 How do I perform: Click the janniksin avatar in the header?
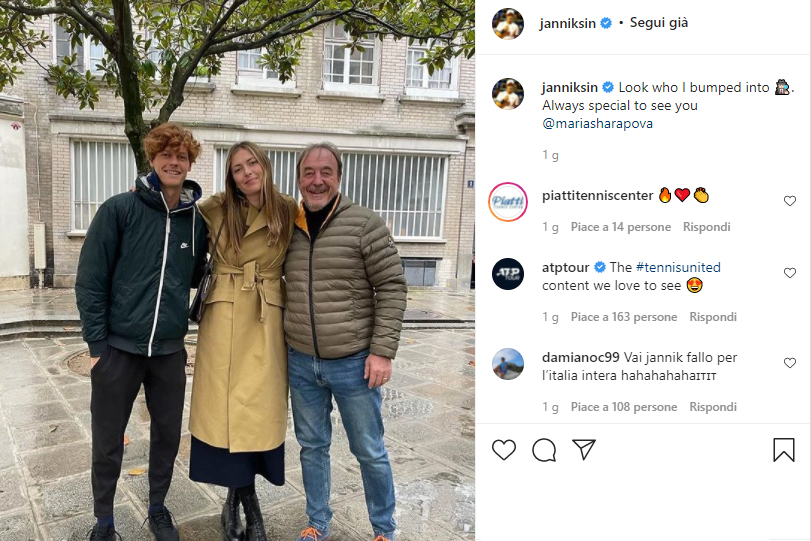tap(508, 24)
